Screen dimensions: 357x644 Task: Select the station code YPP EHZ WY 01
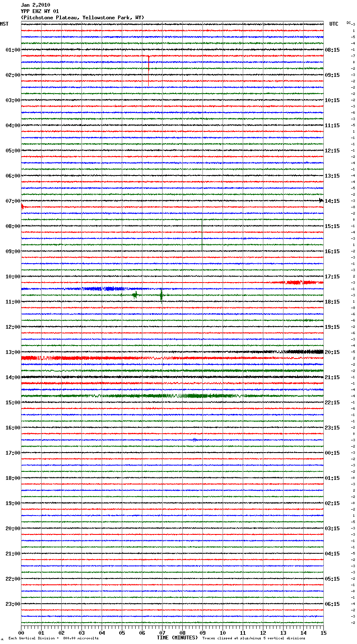point(40,11)
